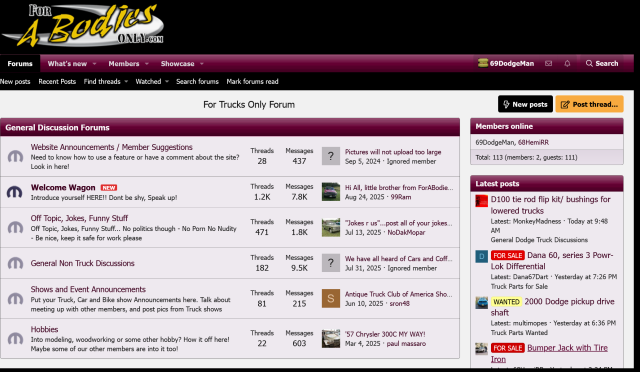Open the inbox envelope icon
This screenshot has width=640, height=372.
pos(549,64)
